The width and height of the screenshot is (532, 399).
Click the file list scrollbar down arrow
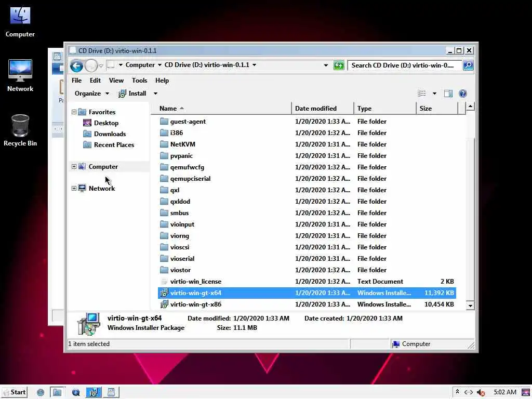pos(470,305)
